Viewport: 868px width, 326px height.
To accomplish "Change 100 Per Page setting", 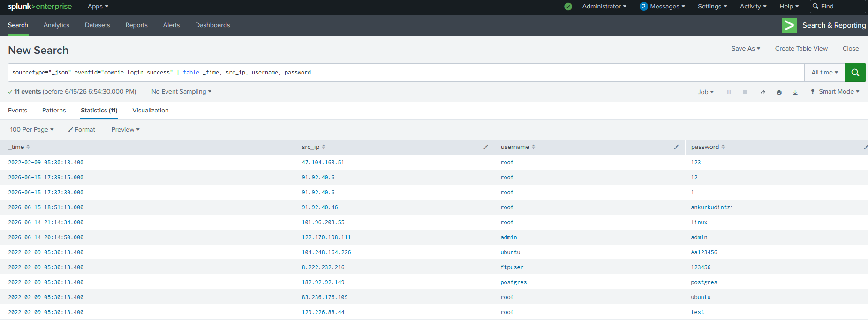I will tap(32, 130).
